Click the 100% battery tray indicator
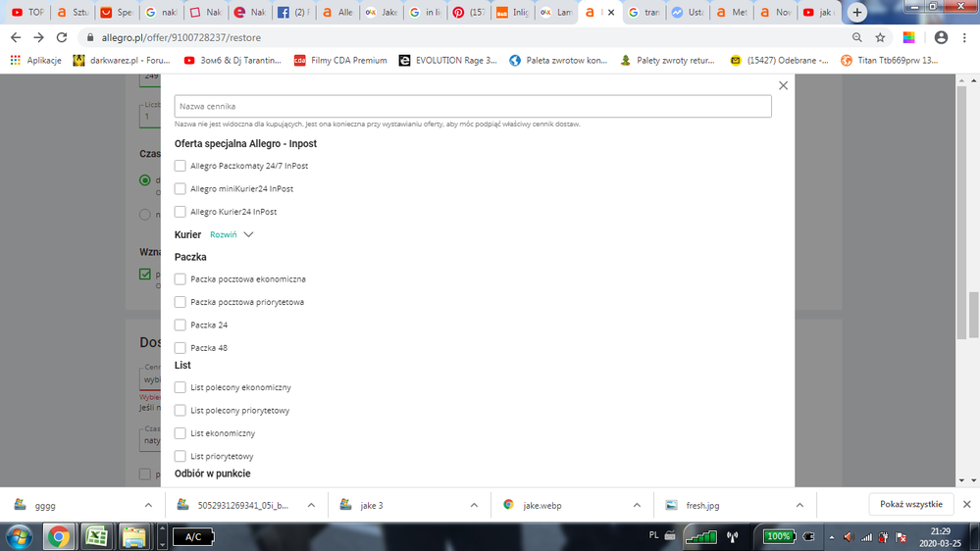The width and height of the screenshot is (980, 551). tap(779, 536)
